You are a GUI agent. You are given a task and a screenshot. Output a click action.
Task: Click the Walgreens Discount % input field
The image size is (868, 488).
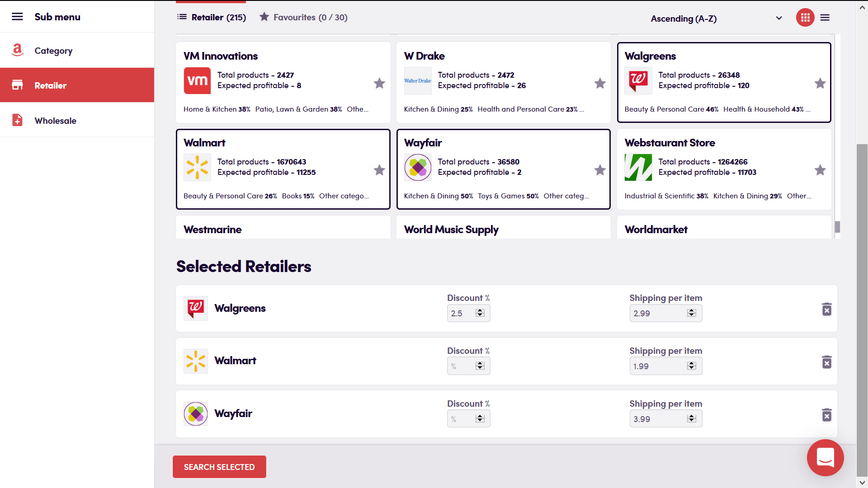[468, 313]
